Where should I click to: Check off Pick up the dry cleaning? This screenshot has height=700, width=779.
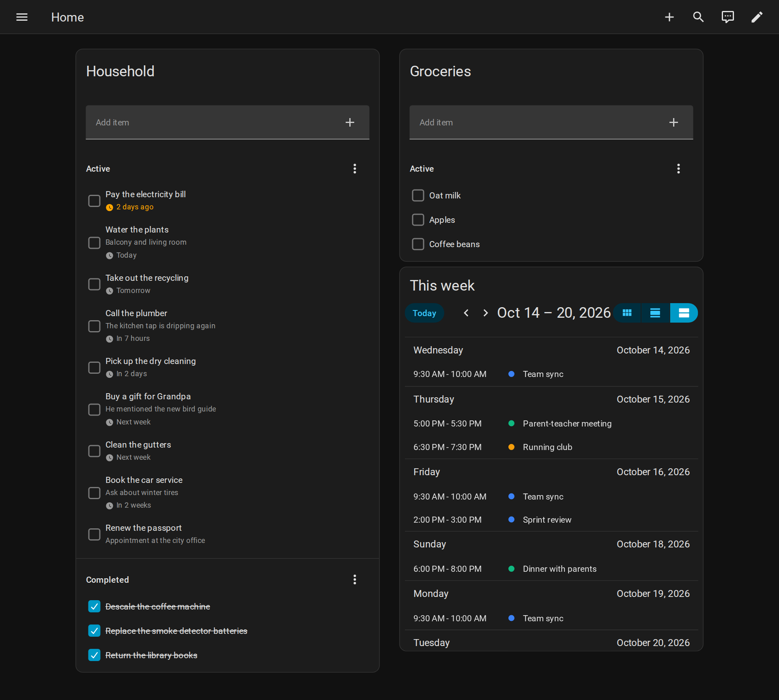click(x=94, y=367)
